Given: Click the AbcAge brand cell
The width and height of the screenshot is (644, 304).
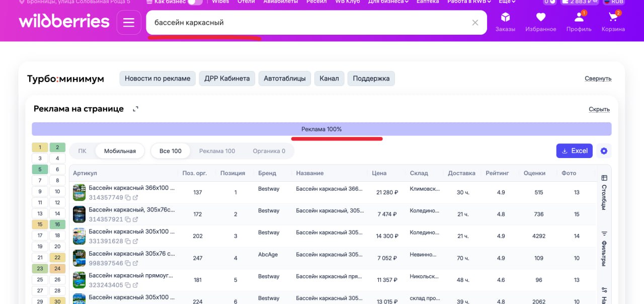Looking at the screenshot, I should tap(268, 254).
